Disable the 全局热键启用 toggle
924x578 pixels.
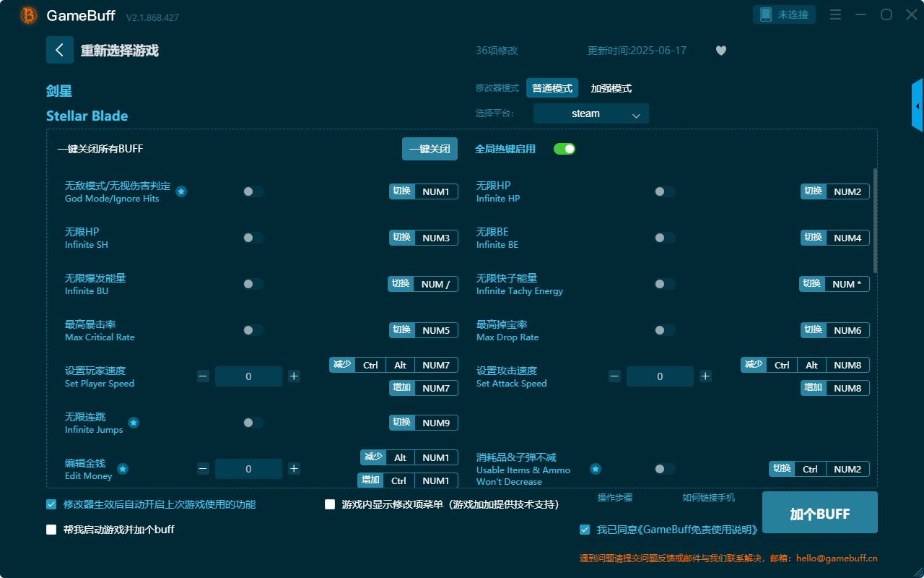pos(564,148)
